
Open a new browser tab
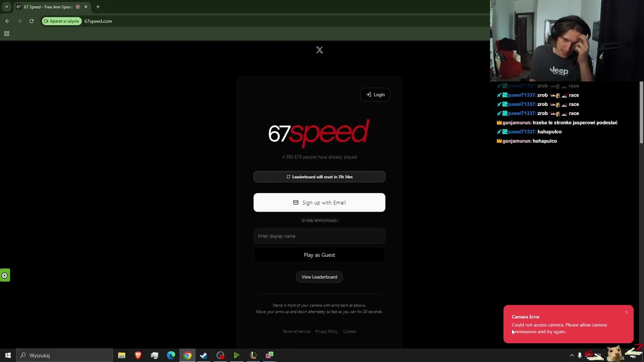tap(98, 7)
